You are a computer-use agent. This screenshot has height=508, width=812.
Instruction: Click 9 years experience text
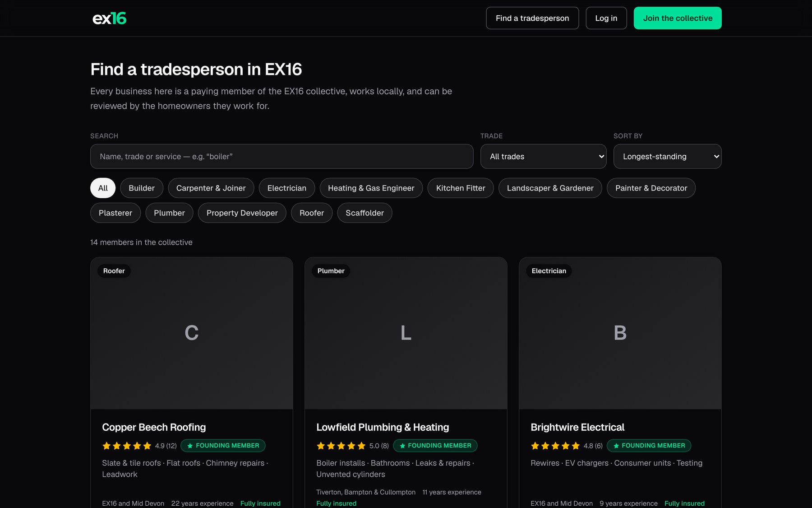628,503
